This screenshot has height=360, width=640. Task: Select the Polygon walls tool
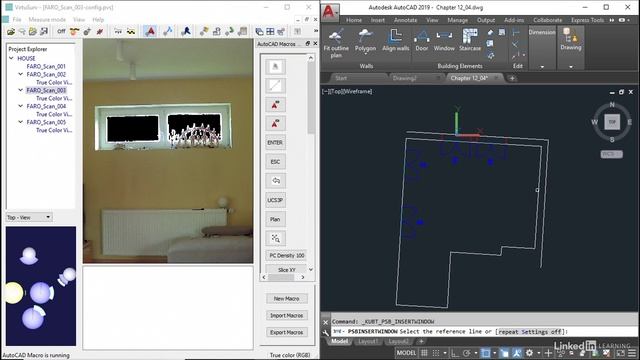(x=365, y=41)
